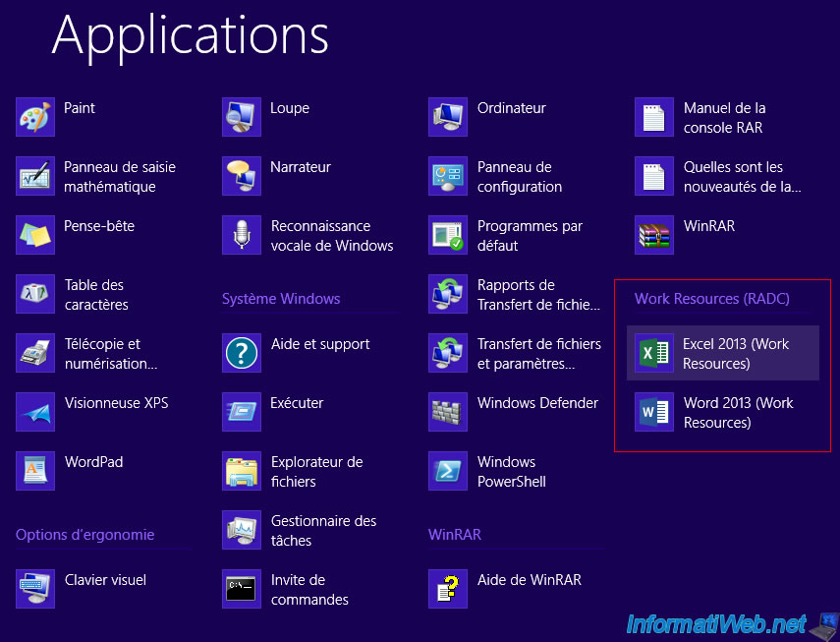Open the Aide et support question mark icon
This screenshot has width=840, height=642.
click(x=242, y=353)
